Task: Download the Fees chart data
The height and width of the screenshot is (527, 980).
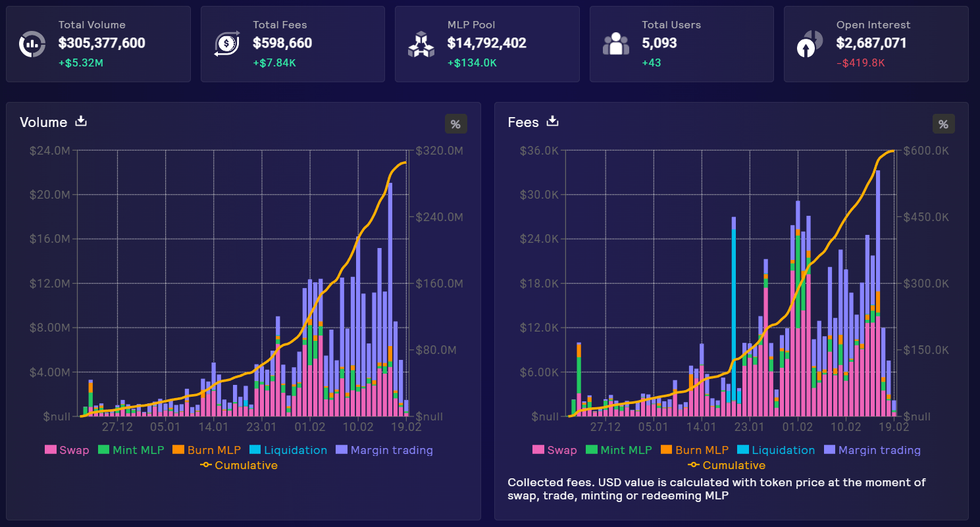Action: (x=553, y=121)
